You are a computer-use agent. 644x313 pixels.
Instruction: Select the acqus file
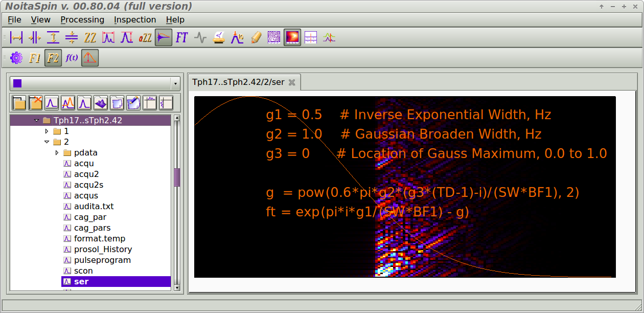pos(86,196)
